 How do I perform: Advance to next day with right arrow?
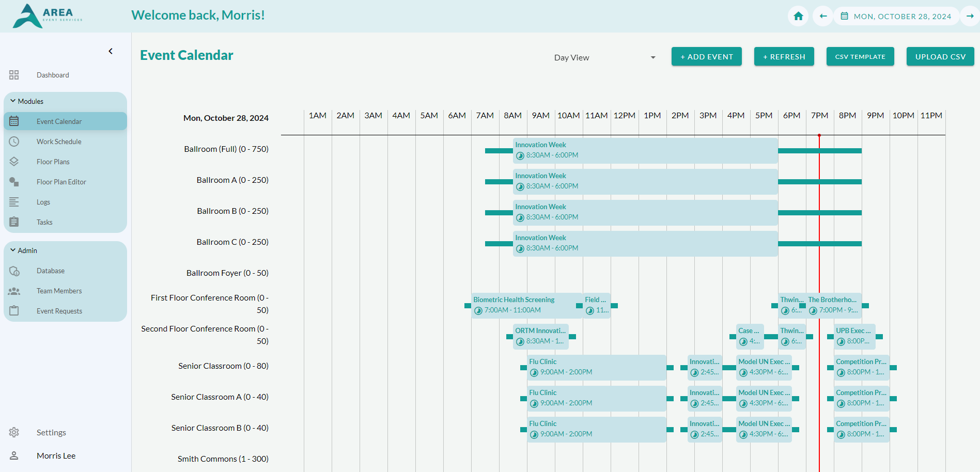pyautogui.click(x=970, y=16)
